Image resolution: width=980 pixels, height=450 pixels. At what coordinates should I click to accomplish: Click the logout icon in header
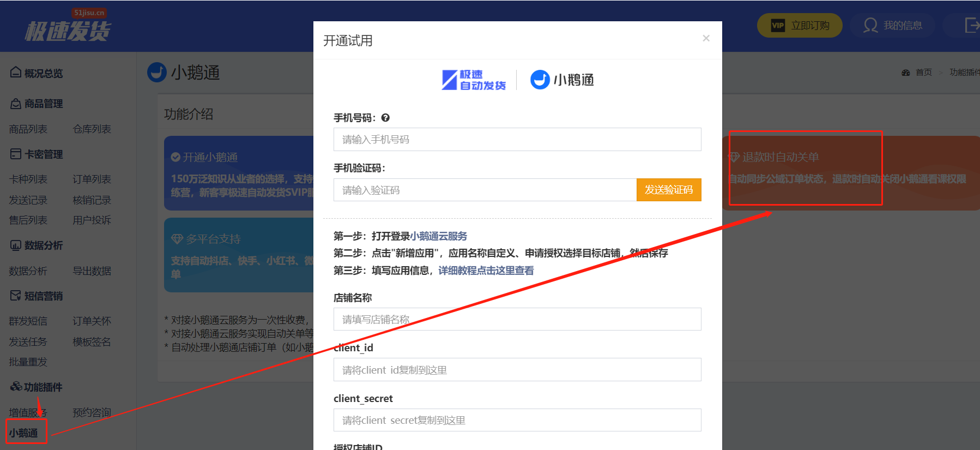tap(971, 25)
